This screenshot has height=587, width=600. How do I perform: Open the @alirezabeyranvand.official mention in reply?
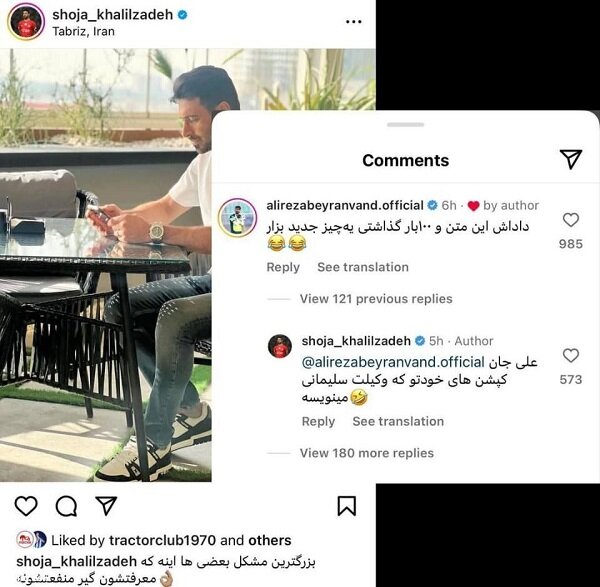coord(393,362)
